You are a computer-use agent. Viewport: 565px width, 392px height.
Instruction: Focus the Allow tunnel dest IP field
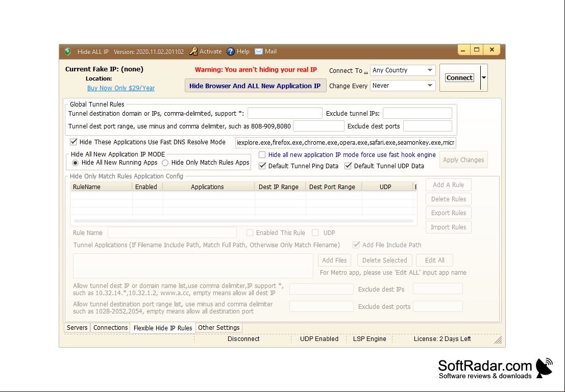click(322, 289)
